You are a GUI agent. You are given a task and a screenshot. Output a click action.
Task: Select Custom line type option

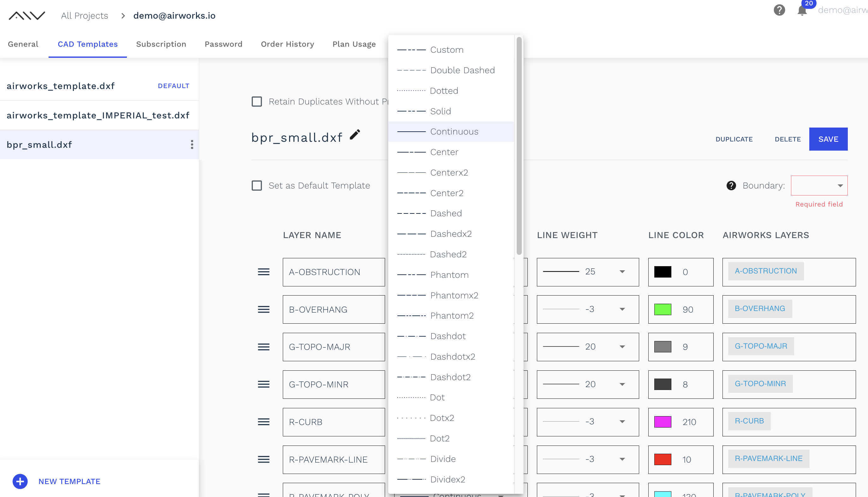pyautogui.click(x=451, y=50)
